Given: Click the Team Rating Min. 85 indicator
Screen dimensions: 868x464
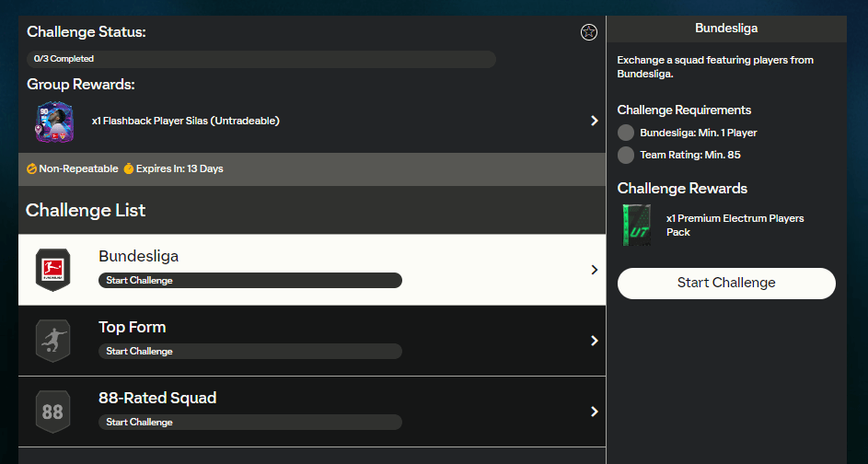Looking at the screenshot, I should tap(626, 155).
